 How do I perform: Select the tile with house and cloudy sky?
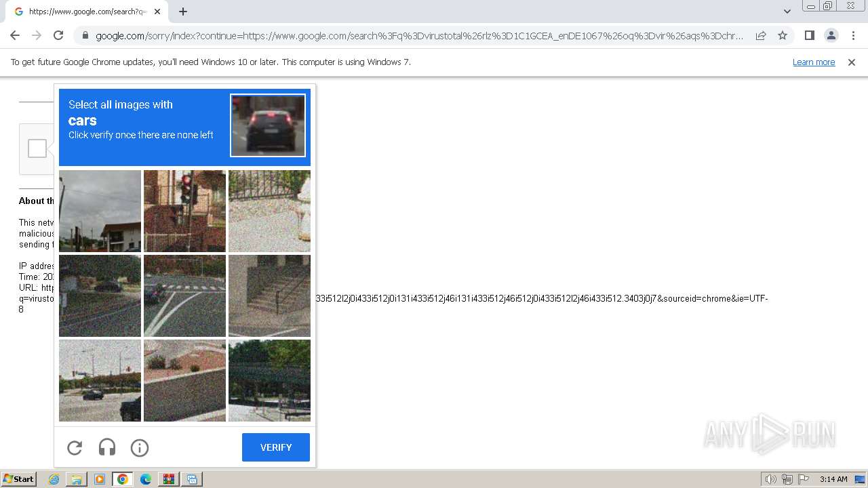click(100, 211)
